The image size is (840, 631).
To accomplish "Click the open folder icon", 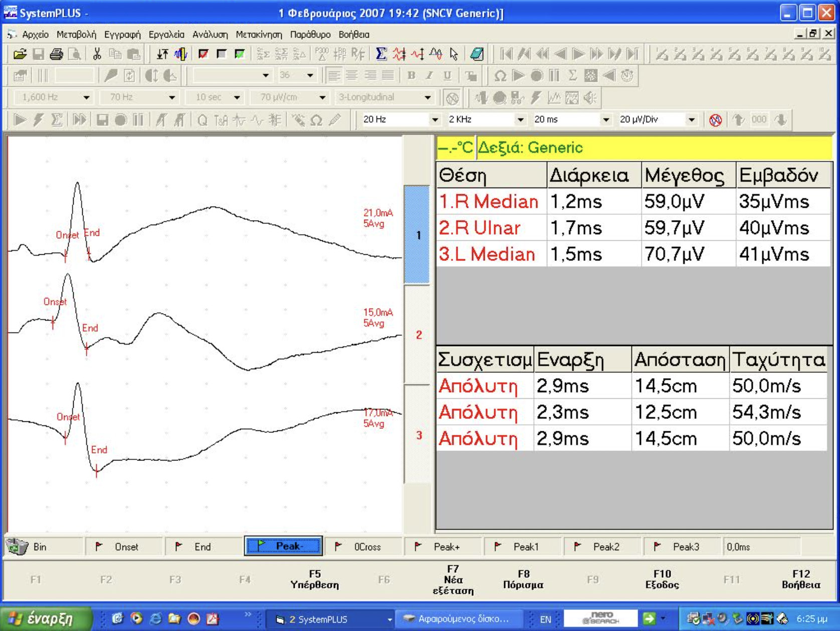I will pyautogui.click(x=20, y=54).
